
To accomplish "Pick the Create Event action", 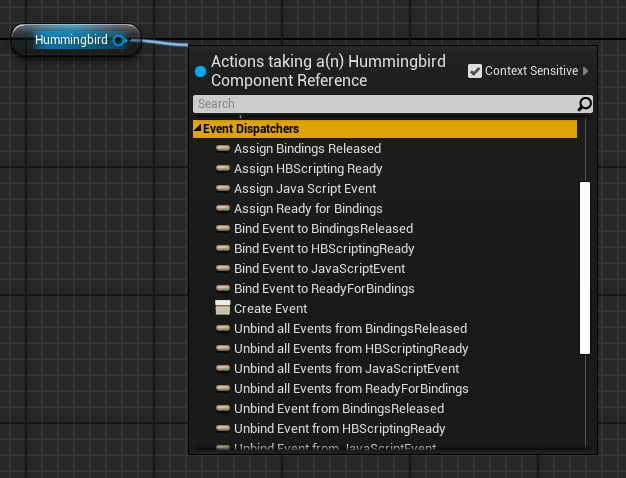I will click(271, 308).
